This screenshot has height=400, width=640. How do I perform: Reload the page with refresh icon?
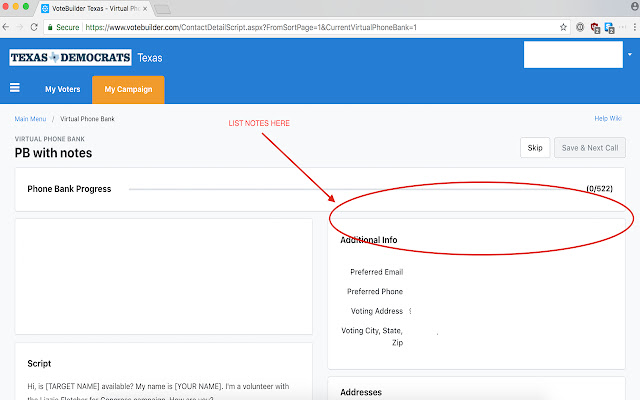[34, 27]
